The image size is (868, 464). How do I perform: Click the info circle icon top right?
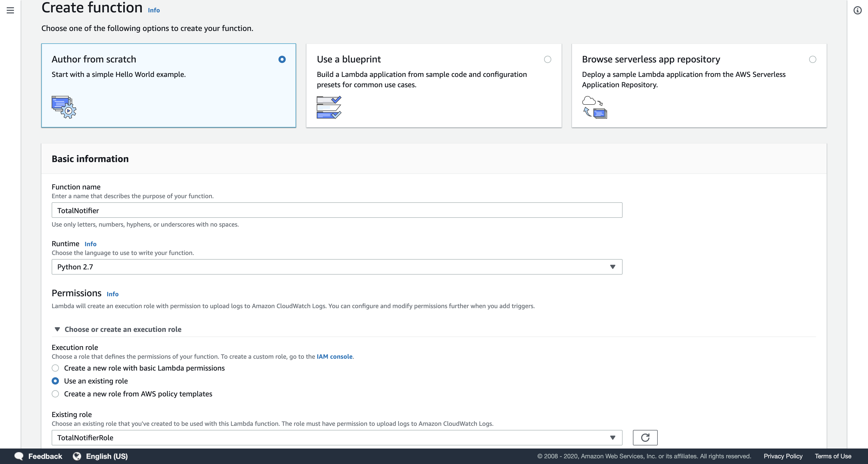(857, 10)
